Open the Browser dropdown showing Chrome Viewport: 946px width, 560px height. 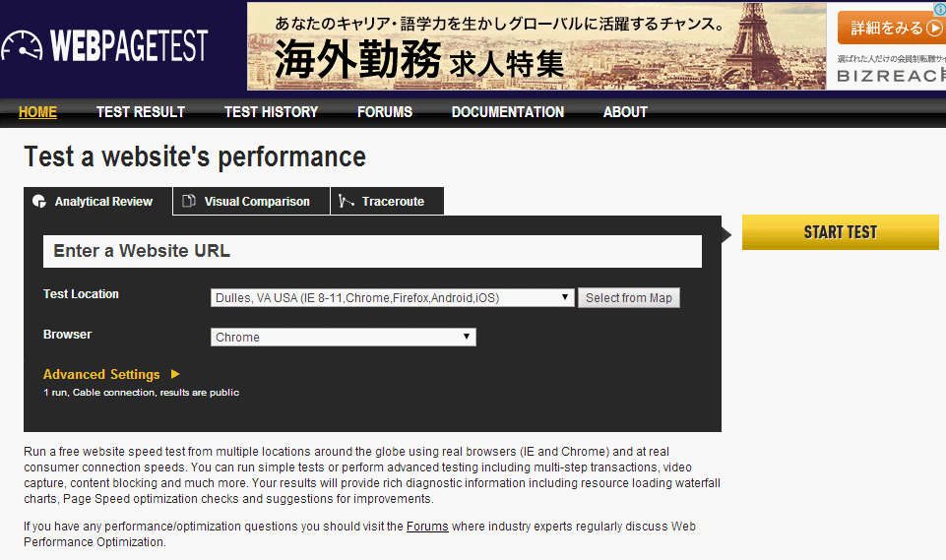(343, 337)
